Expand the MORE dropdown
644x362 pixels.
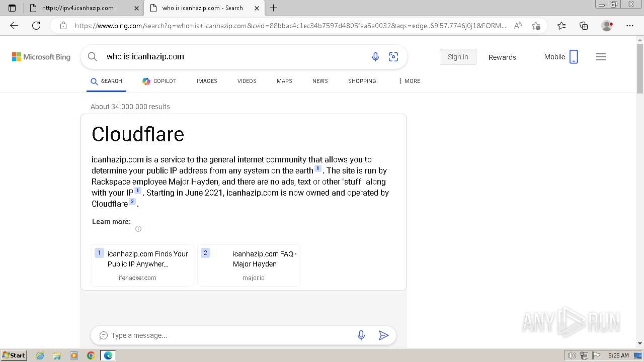click(x=409, y=81)
